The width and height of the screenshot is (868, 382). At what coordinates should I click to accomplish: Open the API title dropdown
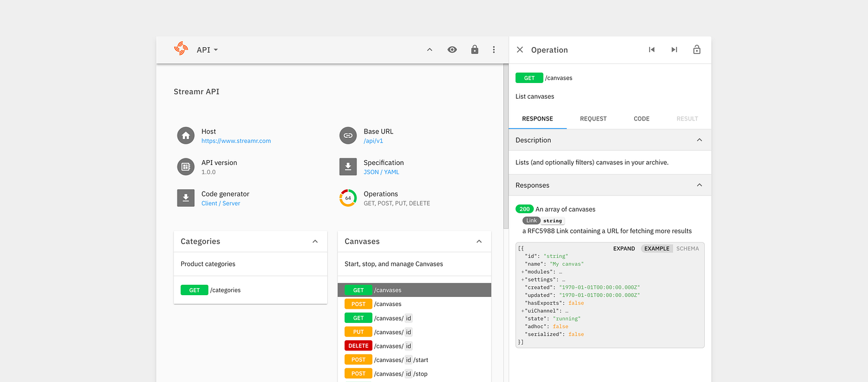coord(207,50)
